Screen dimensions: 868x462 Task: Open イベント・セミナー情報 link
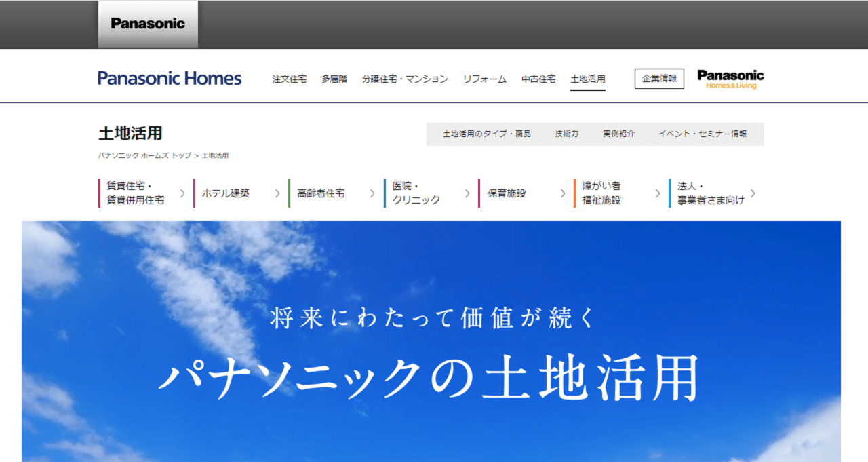[703, 134]
